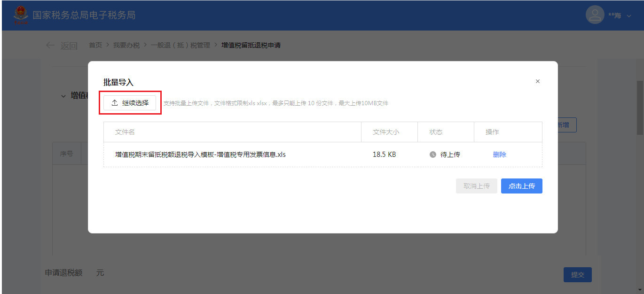The width and height of the screenshot is (644, 294).
Task: Navigate to 一般退（抵）税管理 breadcrumb
Action: (180, 45)
